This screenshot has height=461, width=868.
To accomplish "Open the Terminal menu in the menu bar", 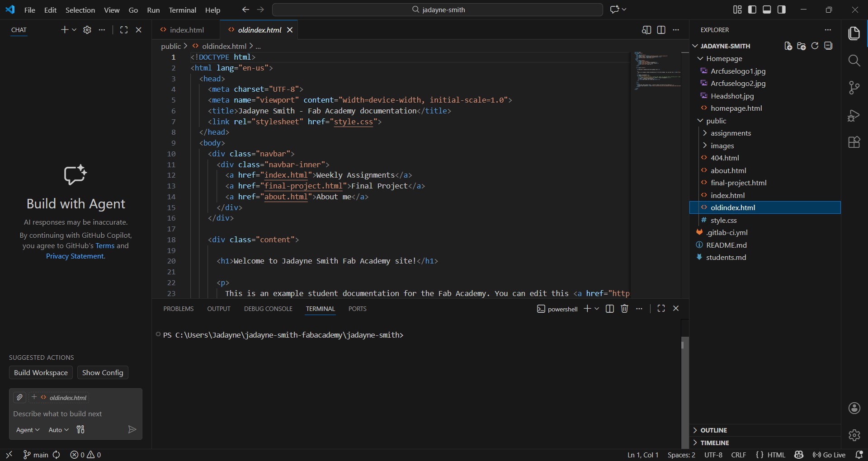I will [183, 10].
